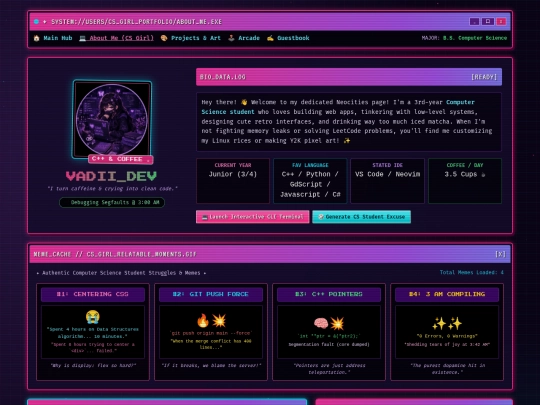Click the "0 Errors, 0 Warnings" text
The width and height of the screenshot is (540, 405).
[x=447, y=336]
